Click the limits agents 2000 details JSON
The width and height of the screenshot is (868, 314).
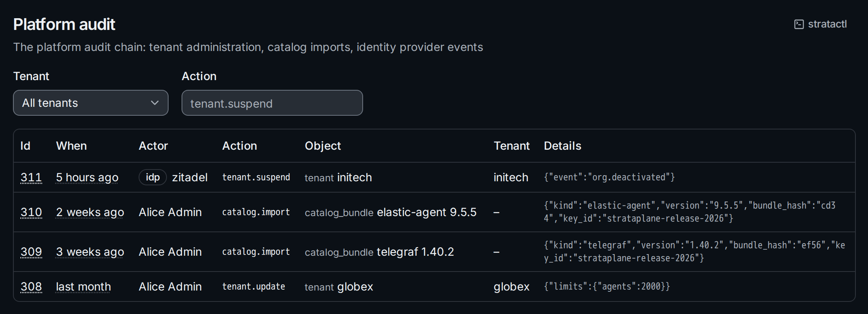tap(607, 286)
